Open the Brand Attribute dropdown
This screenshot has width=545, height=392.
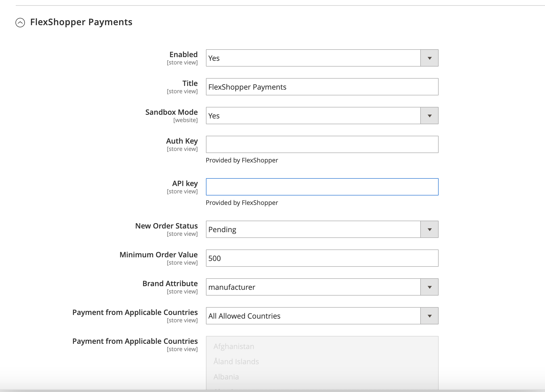(x=322, y=287)
